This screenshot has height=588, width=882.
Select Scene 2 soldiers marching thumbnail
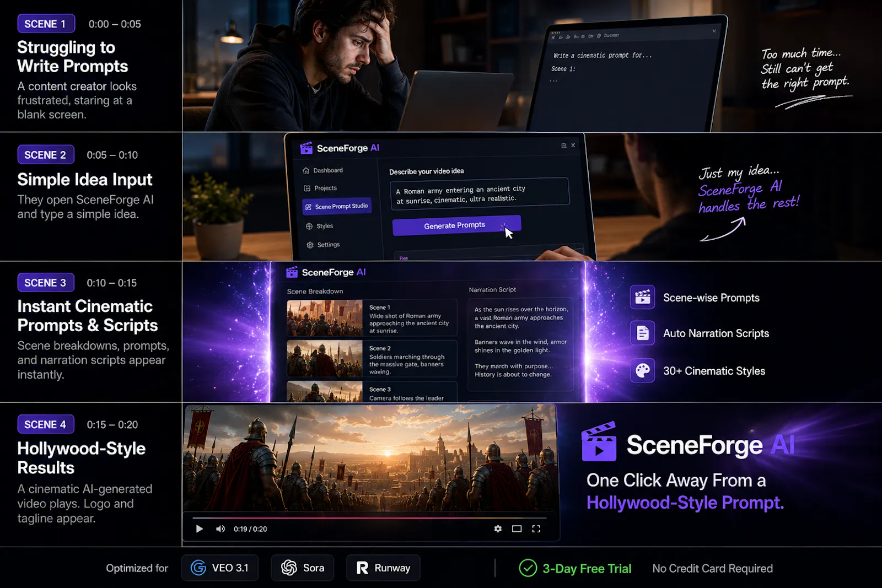(325, 359)
